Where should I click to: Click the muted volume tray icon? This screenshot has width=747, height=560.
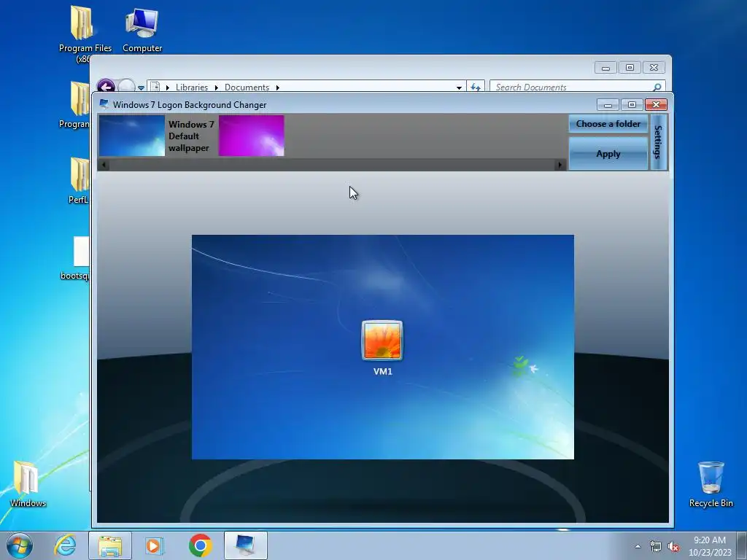[673, 546]
